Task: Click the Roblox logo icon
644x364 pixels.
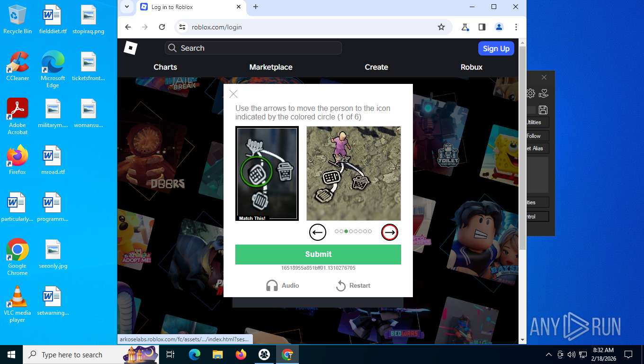Action: click(131, 48)
